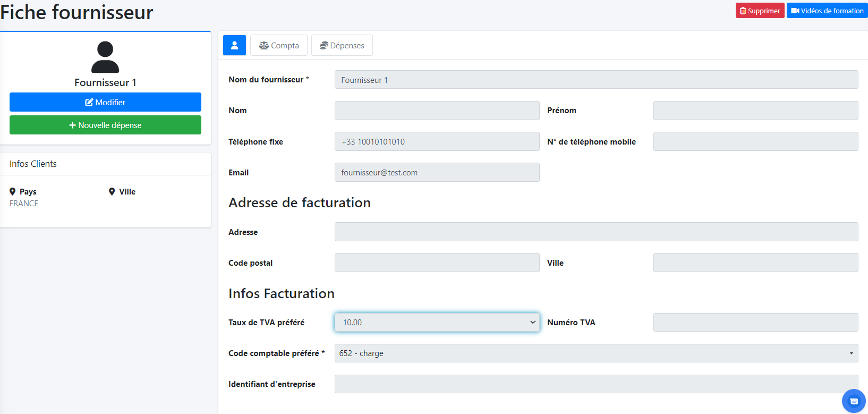Viewport: 868px width, 414px height.
Task: Focus the Téléphone fixe field
Action: [x=437, y=141]
